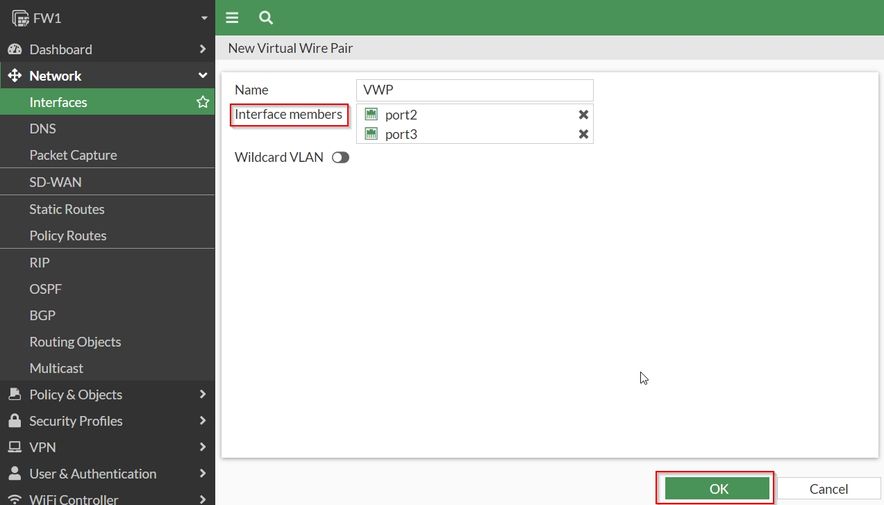Expand the VPN menu chevron
This screenshot has width=884, height=505.
pyautogui.click(x=203, y=447)
